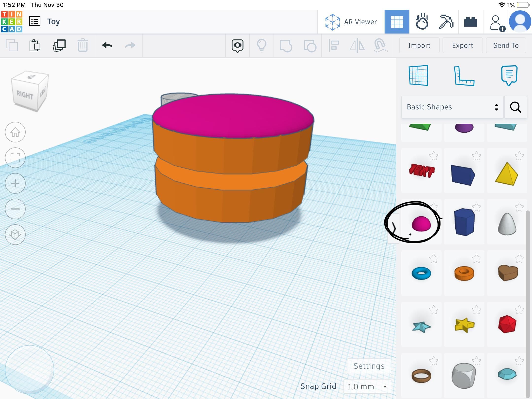The image size is (532, 399).
Task: Click the Group shapes tool
Action: click(x=286, y=46)
